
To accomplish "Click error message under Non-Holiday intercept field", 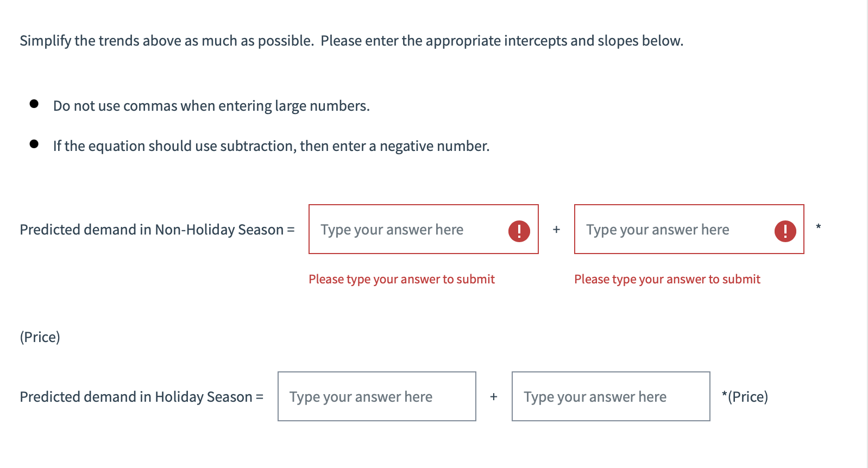I will (x=401, y=279).
